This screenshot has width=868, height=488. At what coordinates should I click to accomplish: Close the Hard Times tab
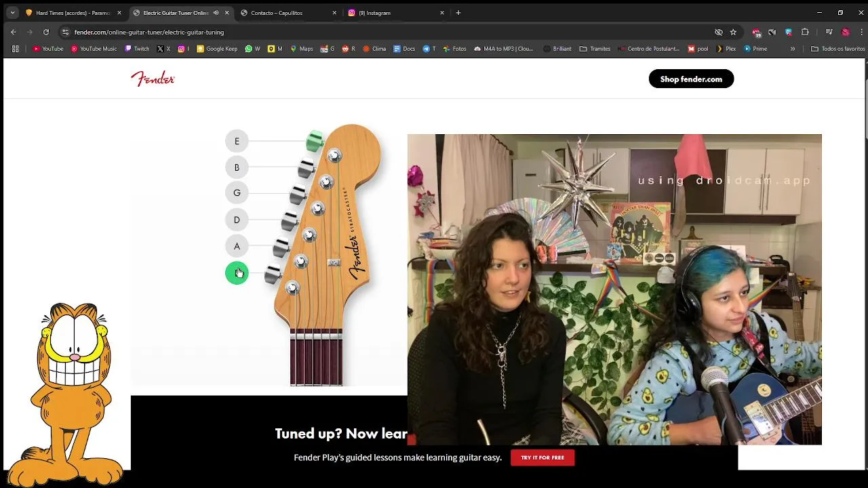click(x=119, y=13)
